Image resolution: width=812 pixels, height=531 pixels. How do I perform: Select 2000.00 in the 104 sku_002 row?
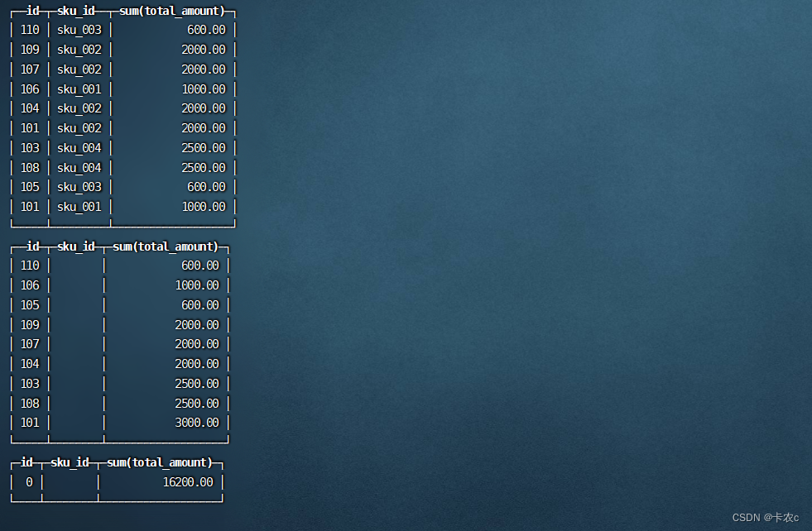coord(204,108)
